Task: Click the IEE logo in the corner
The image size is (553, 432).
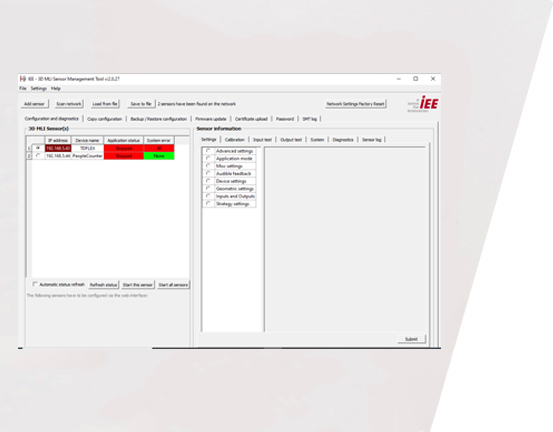Action: (x=423, y=104)
